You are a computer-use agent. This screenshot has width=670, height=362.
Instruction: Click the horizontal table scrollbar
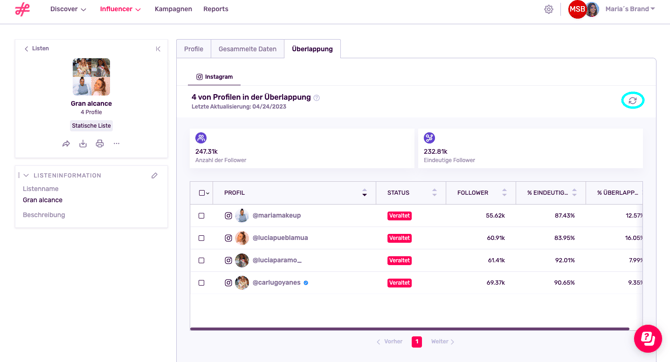tap(409, 329)
